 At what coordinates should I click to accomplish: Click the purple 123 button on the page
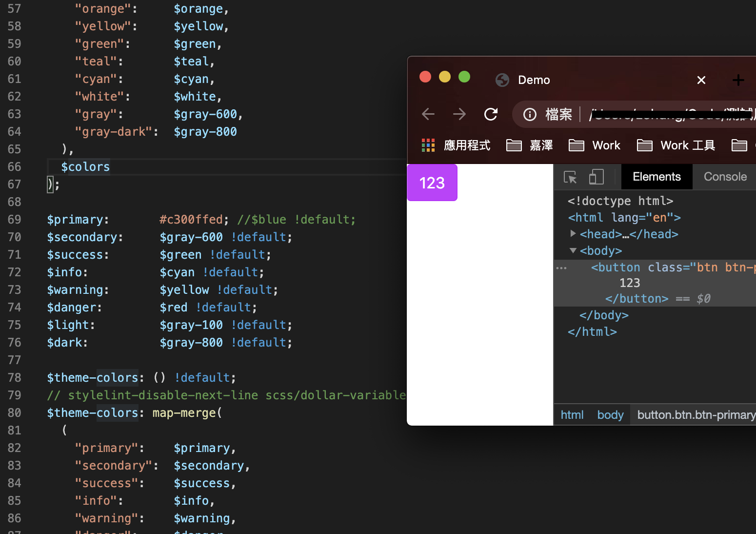click(432, 183)
